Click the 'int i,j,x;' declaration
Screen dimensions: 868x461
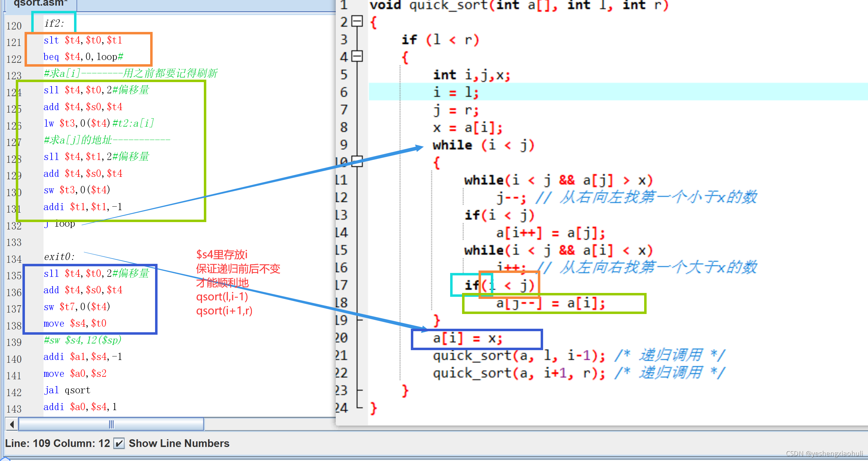pos(472,75)
